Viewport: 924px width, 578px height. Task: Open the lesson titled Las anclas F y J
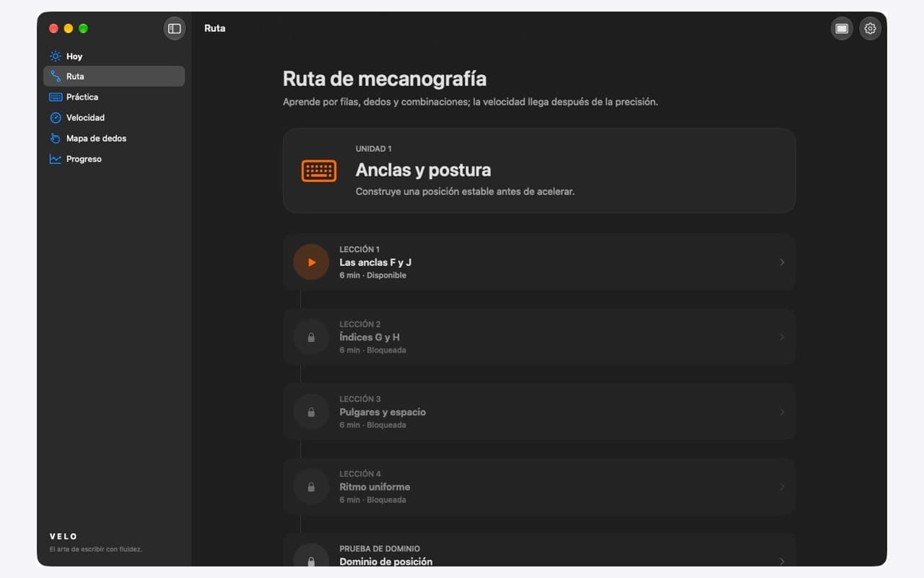pos(375,262)
